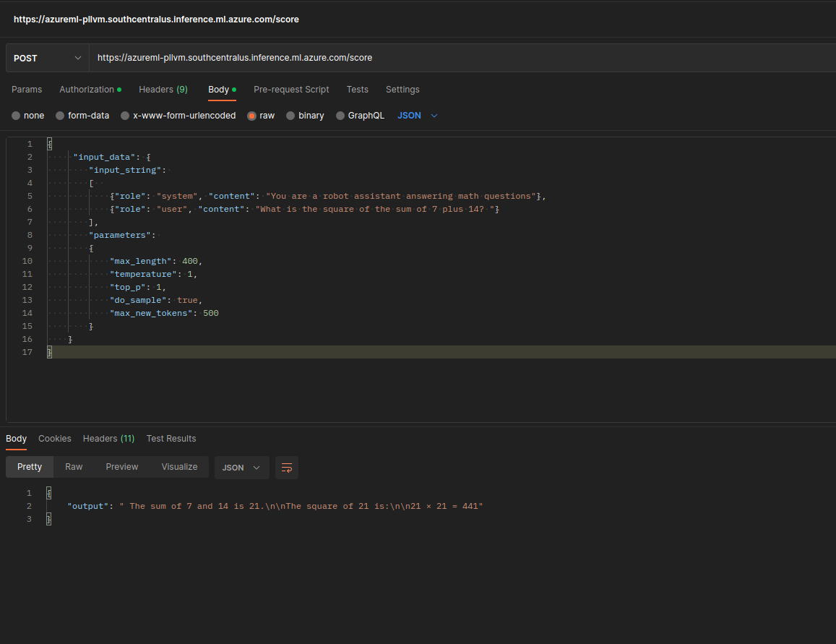Click the closing brace on line 17
This screenshot has height=644, width=836.
coord(50,353)
